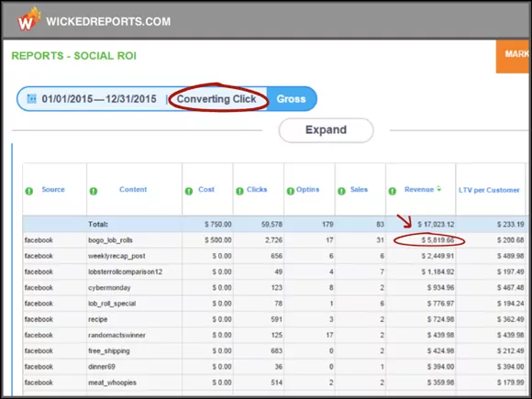Click green info icon beside Revenue header
This screenshot has width=532, height=399.
tap(393, 191)
